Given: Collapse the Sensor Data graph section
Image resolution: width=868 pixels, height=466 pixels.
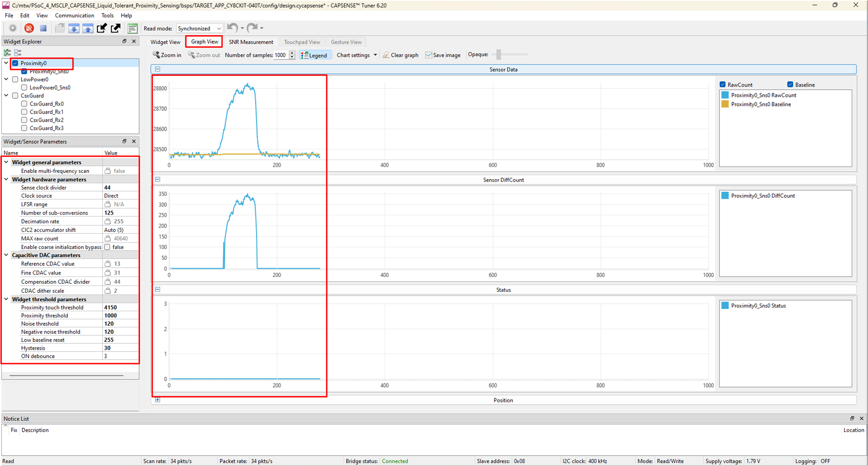Looking at the screenshot, I should point(158,69).
